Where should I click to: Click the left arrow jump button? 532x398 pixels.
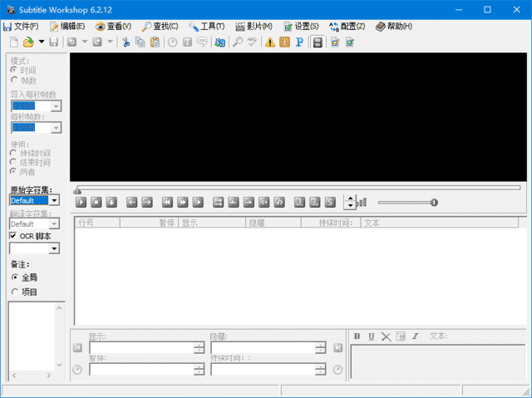[131, 203]
